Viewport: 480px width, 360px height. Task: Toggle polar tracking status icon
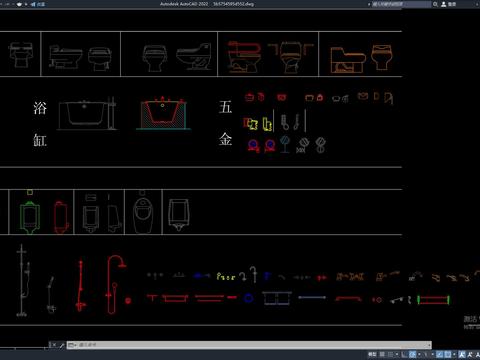pos(413,354)
